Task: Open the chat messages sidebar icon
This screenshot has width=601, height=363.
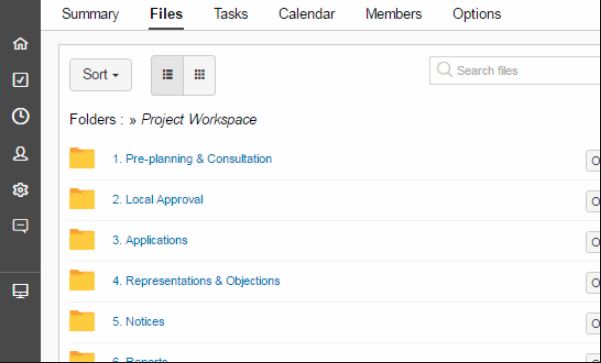Action: click(20, 226)
